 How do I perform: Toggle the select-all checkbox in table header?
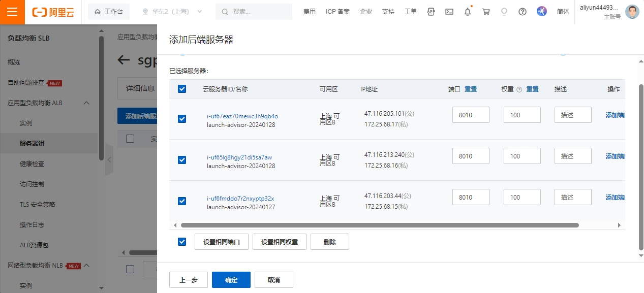pyautogui.click(x=182, y=89)
